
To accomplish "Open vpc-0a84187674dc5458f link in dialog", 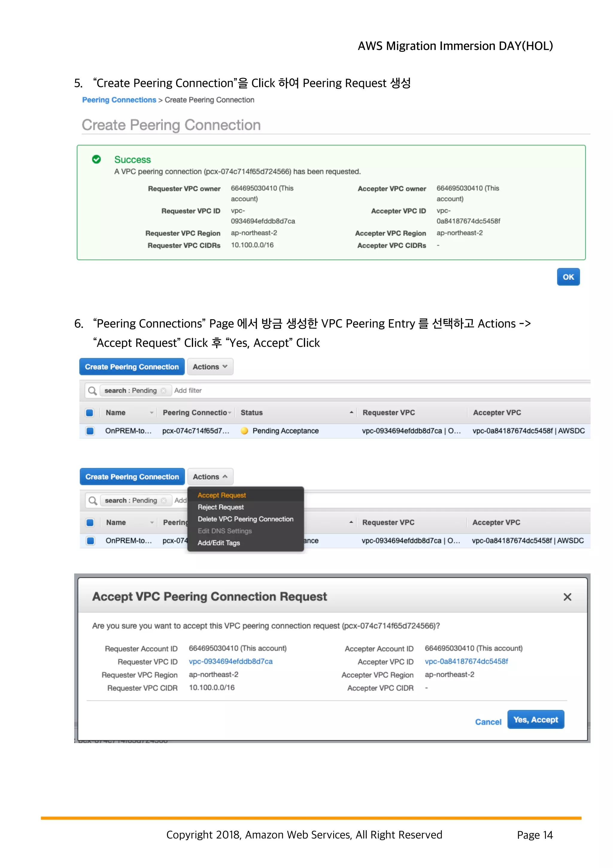I will (x=466, y=661).
